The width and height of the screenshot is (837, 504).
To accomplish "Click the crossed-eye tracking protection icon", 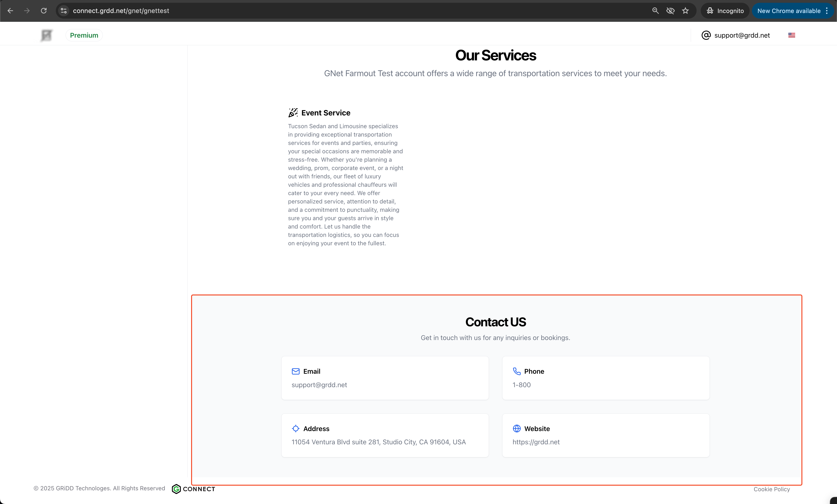I will tap(670, 11).
